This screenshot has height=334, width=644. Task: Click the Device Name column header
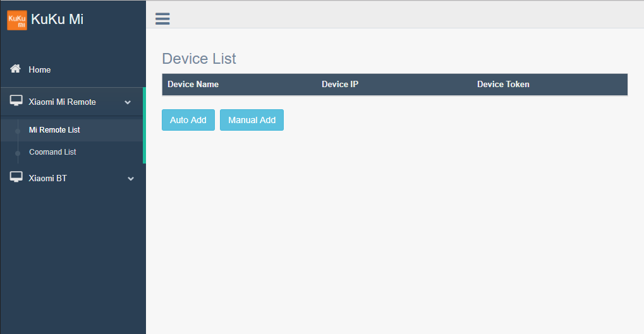(193, 84)
